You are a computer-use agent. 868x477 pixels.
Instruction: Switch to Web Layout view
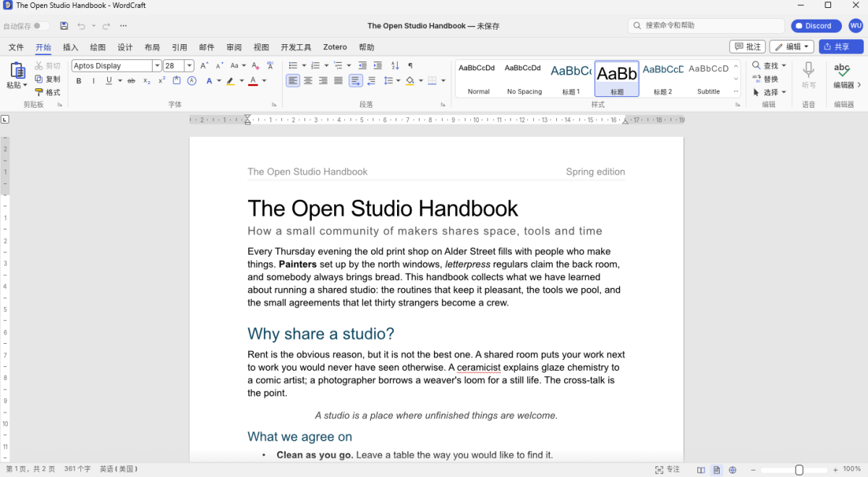click(x=733, y=470)
